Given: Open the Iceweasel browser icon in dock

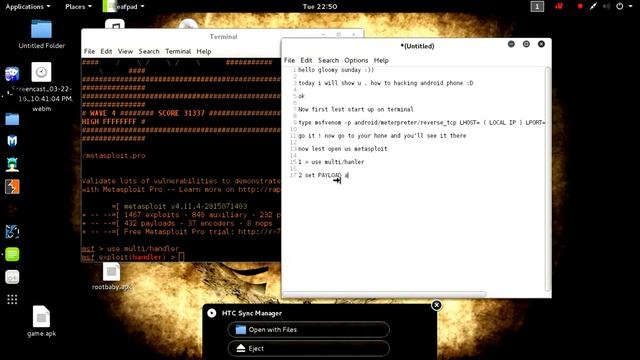Looking at the screenshot, I should coord(12,74).
